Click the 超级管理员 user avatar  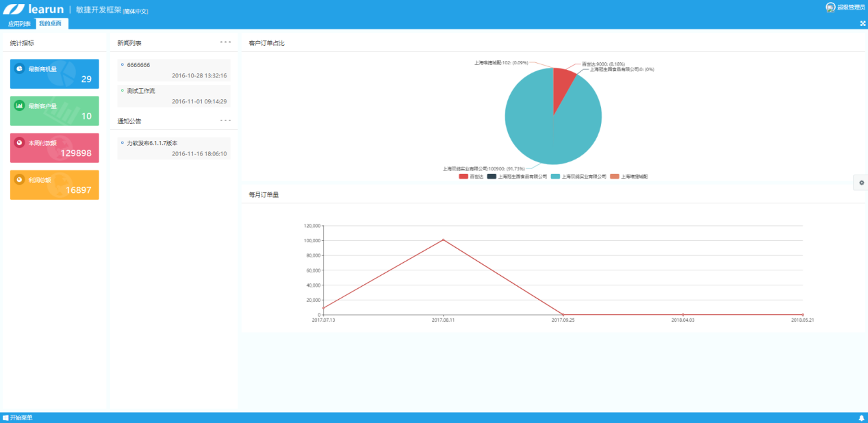(830, 8)
